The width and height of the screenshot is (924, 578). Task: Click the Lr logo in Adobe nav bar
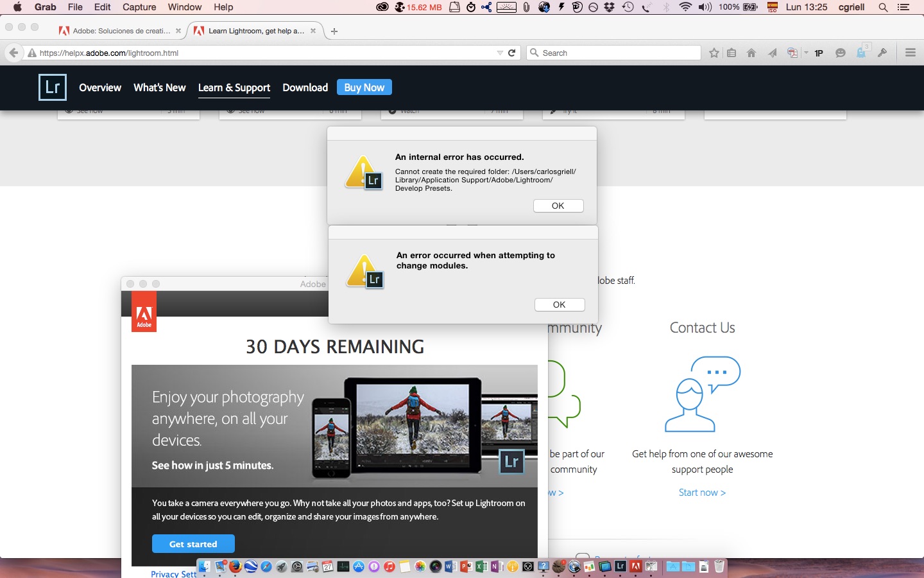click(x=53, y=87)
